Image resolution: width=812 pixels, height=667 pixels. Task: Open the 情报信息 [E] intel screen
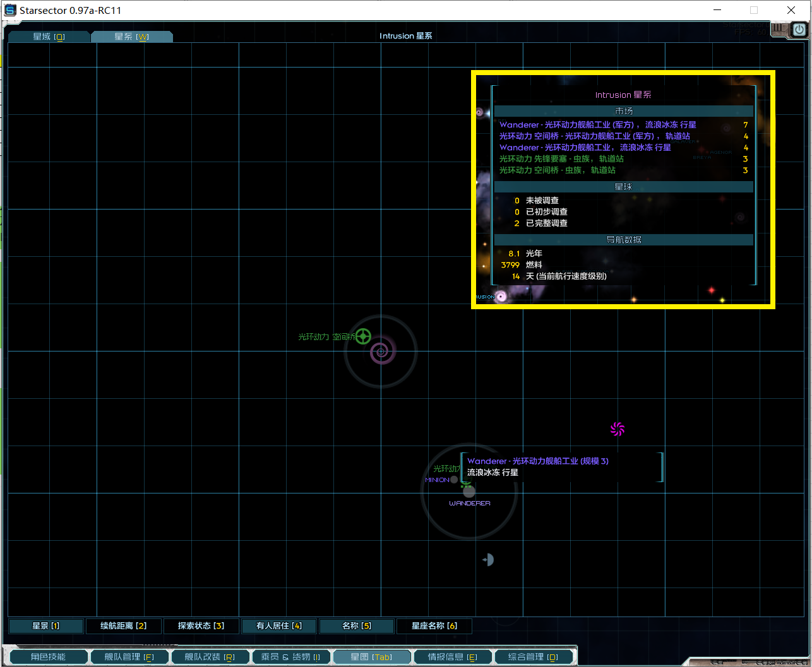point(452,657)
